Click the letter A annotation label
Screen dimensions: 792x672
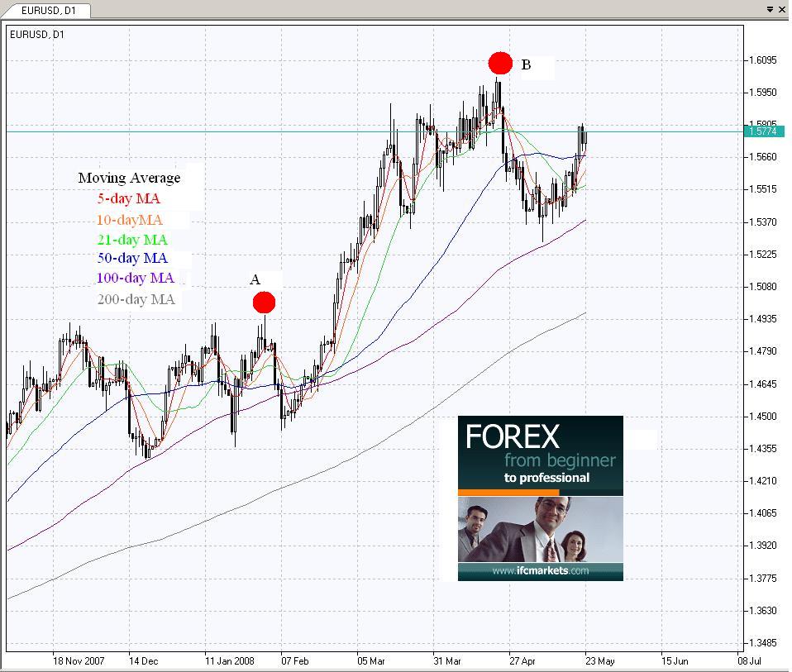[255, 279]
